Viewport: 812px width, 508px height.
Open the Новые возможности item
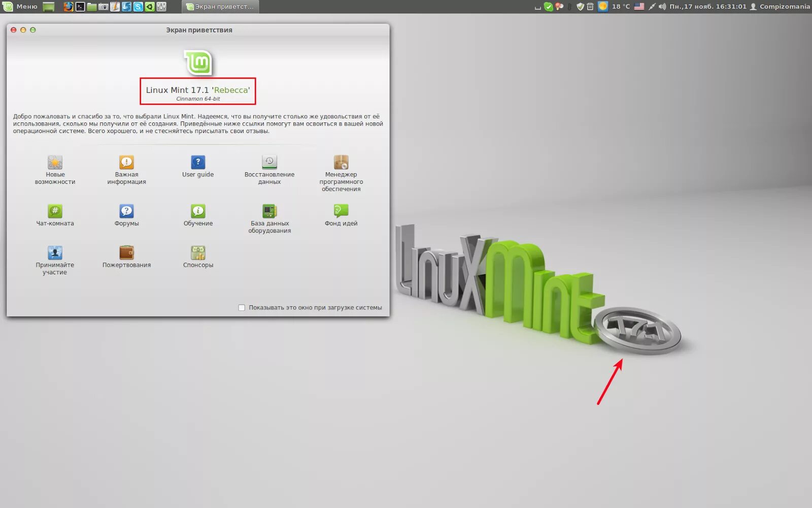[x=55, y=170]
